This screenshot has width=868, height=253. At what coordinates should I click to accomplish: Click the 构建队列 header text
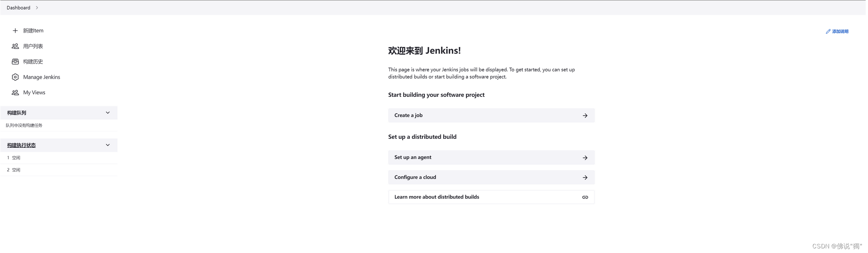tap(17, 113)
